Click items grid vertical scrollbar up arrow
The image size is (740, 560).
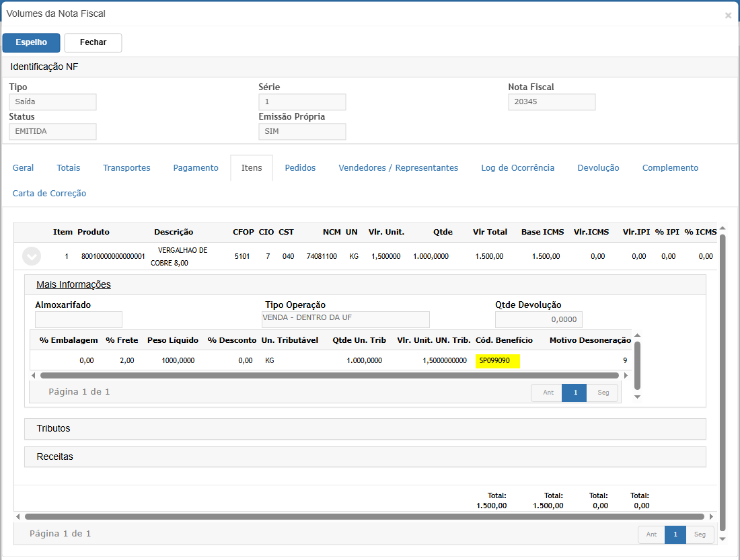(722, 228)
